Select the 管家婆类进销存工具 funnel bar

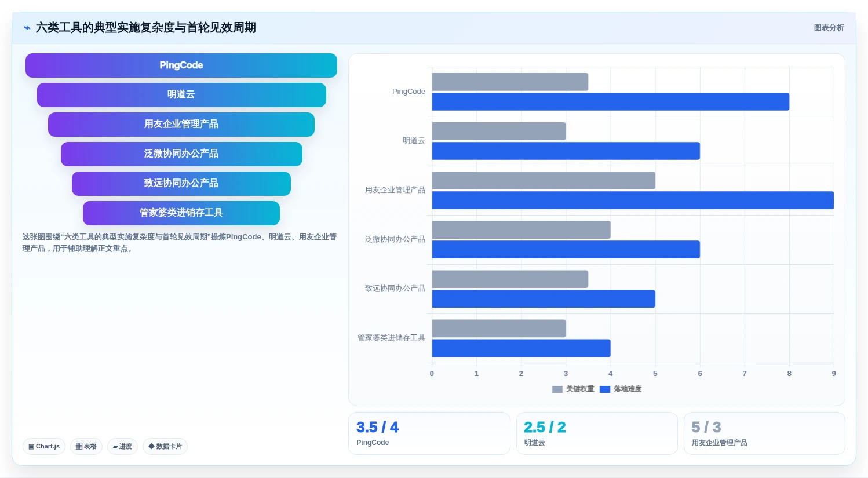[181, 213]
